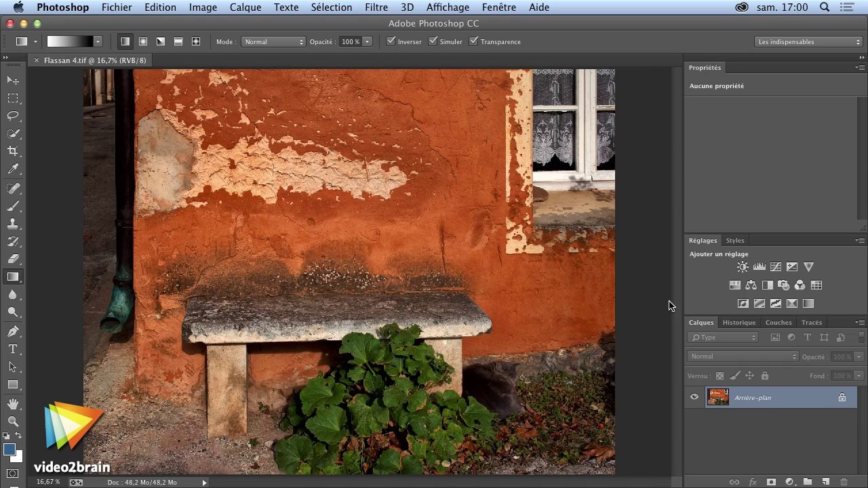The height and width of the screenshot is (488, 868).
Task: Select the Brush tool
Action: click(13, 205)
